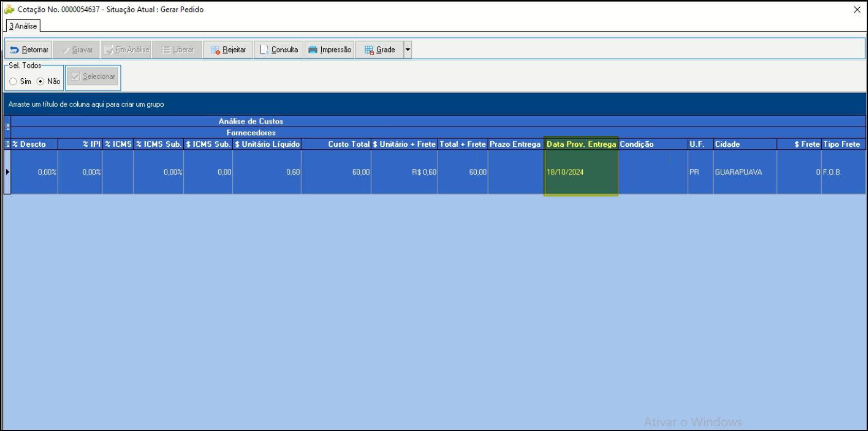Viewport: 868px width, 431px height.
Task: Click the $ ICMS Sub. column header
Action: [208, 144]
